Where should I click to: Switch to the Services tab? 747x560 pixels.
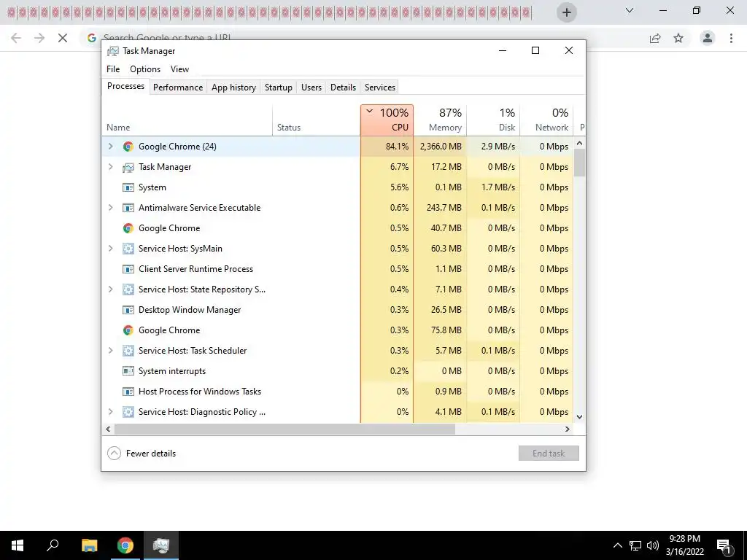(379, 87)
